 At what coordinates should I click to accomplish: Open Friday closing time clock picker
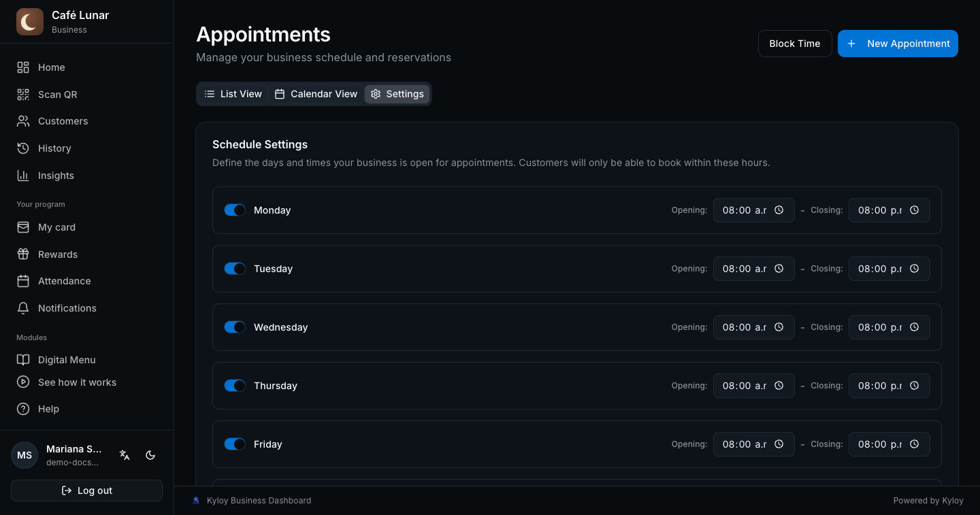[x=915, y=444]
